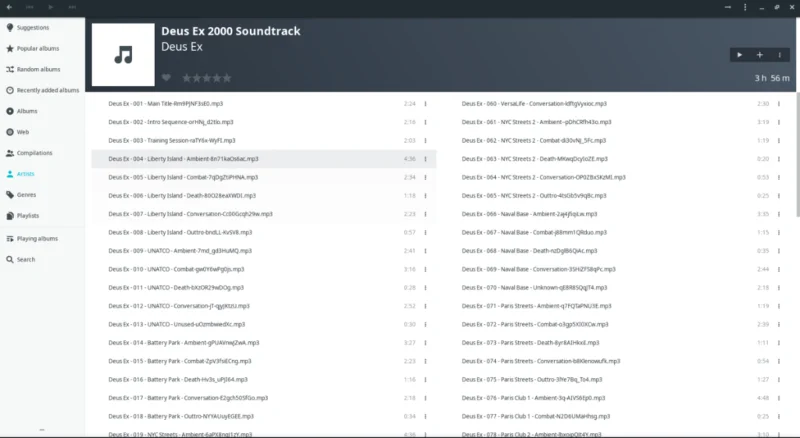The height and width of the screenshot is (438, 800).
Task: Add the album to the playback queue
Action: tap(760, 55)
